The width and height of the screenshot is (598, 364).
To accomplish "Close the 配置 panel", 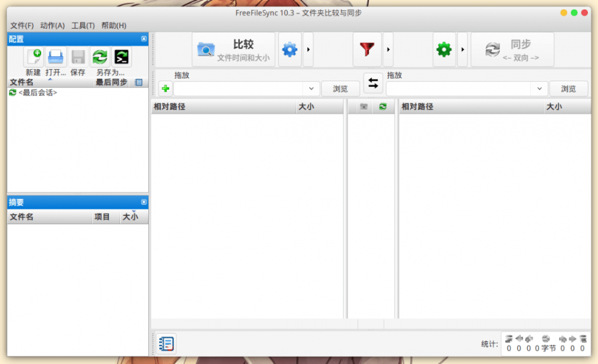I will tap(144, 38).
